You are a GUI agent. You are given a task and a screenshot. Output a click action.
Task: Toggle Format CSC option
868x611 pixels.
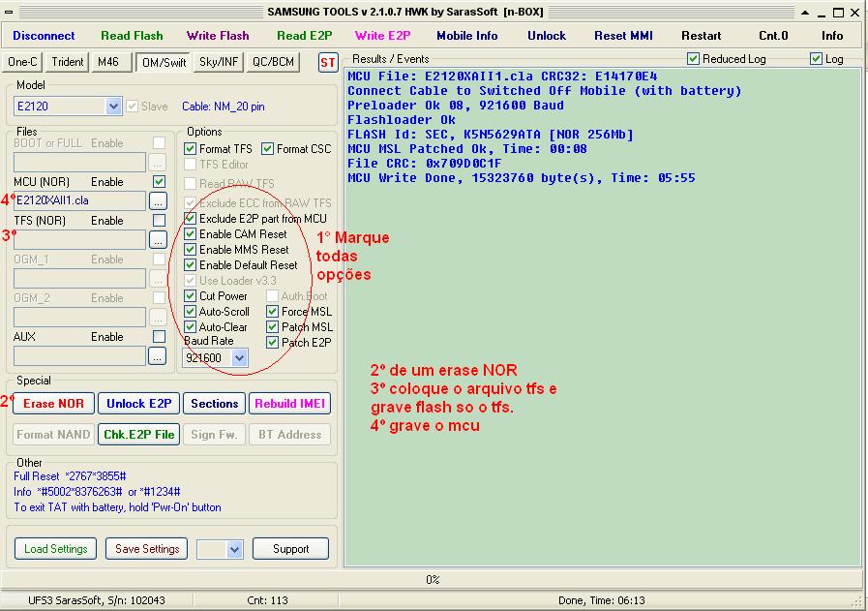coord(267,149)
